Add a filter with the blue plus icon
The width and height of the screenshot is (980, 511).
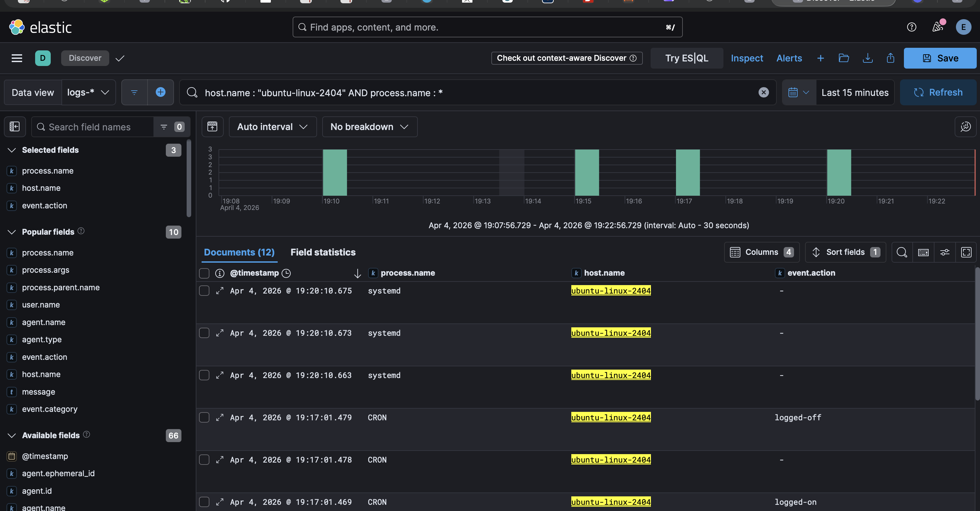[x=161, y=92]
